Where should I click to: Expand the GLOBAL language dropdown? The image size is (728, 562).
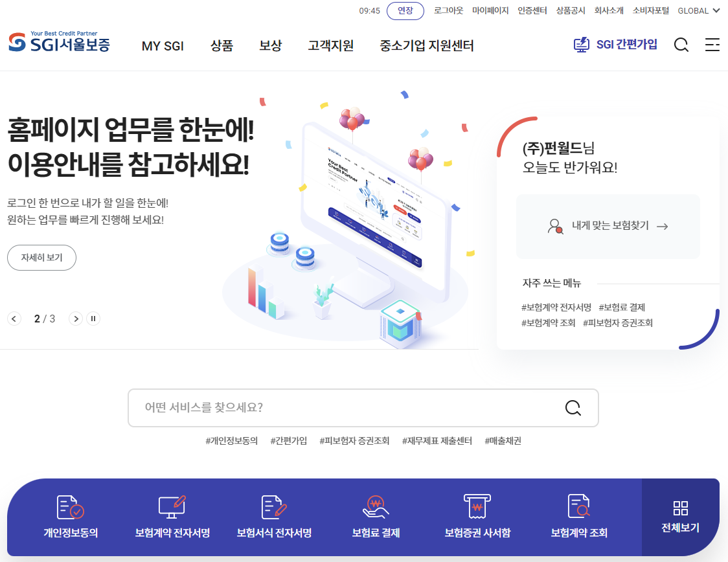point(699,10)
